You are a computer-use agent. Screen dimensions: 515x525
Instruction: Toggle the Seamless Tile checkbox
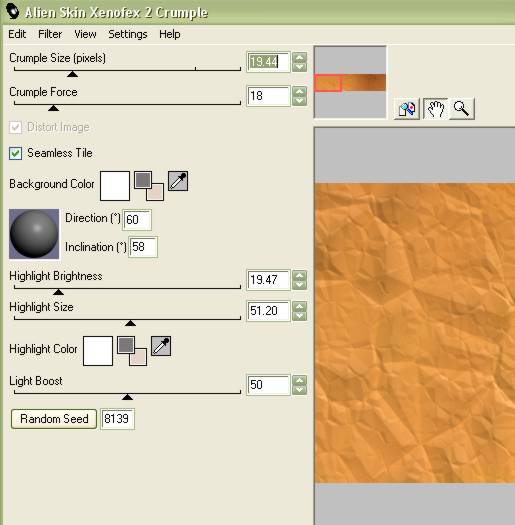[15, 153]
